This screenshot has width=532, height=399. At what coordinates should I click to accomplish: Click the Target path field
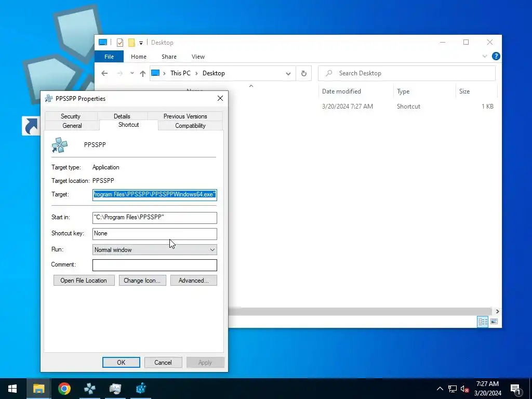coord(155,195)
